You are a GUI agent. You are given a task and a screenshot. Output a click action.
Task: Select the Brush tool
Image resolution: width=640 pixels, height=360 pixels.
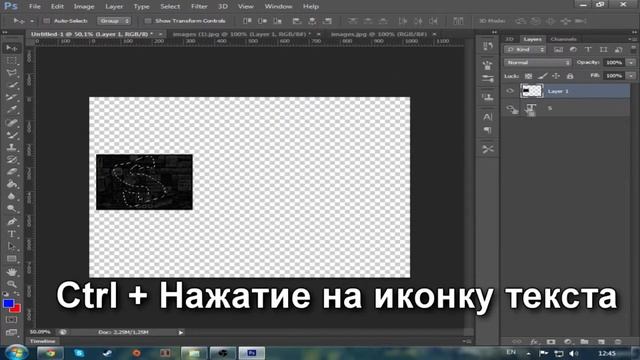[12, 134]
